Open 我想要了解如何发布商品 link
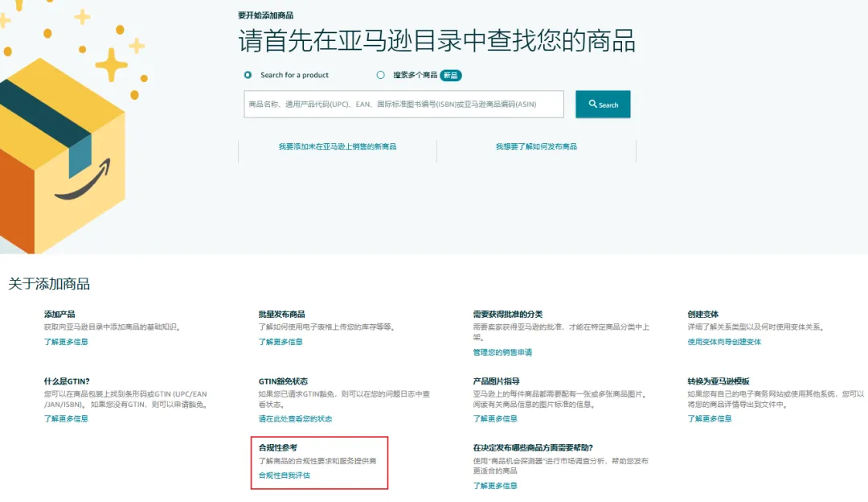 pyautogui.click(x=536, y=146)
